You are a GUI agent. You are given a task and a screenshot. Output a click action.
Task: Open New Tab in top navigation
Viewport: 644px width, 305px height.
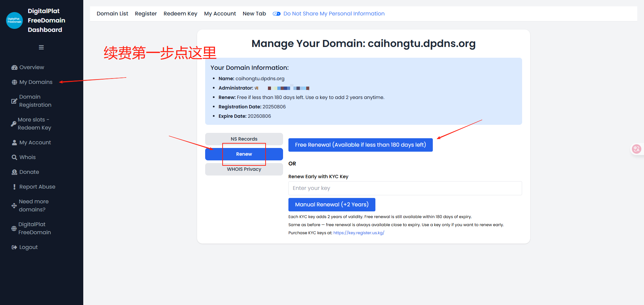(x=254, y=14)
